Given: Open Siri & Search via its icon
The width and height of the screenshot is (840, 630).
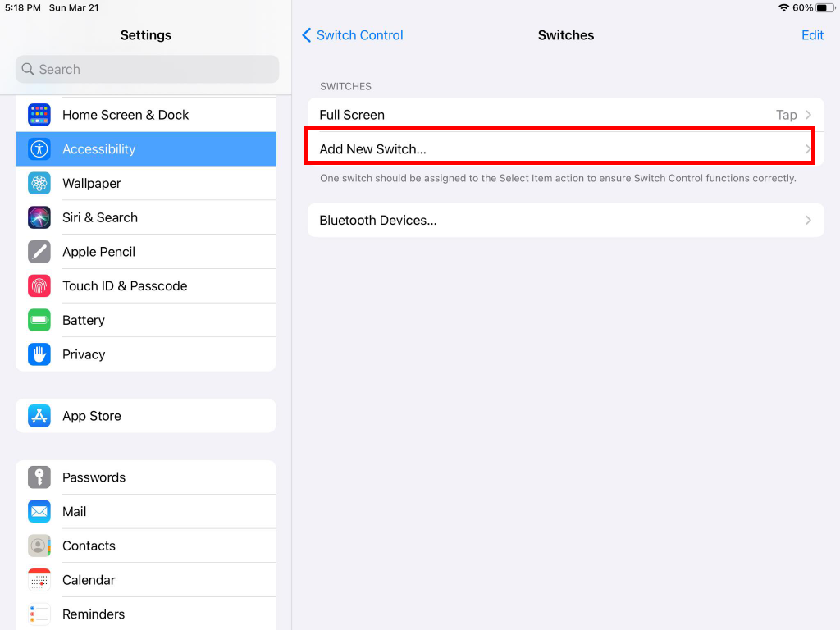Looking at the screenshot, I should [x=39, y=217].
